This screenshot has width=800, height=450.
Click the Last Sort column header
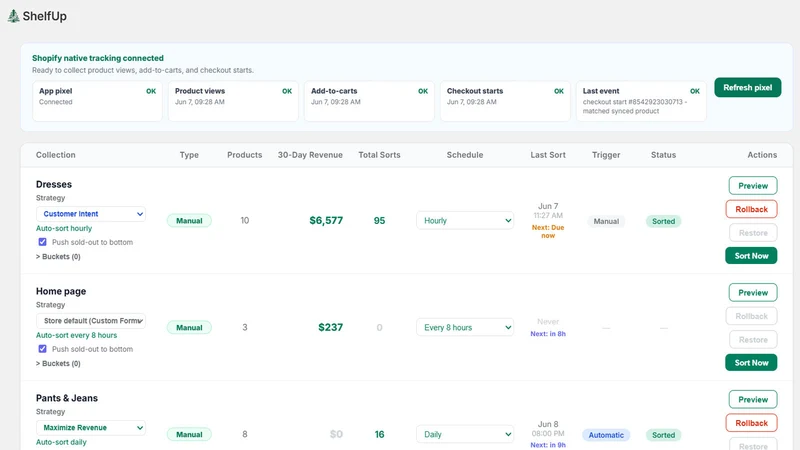548,155
